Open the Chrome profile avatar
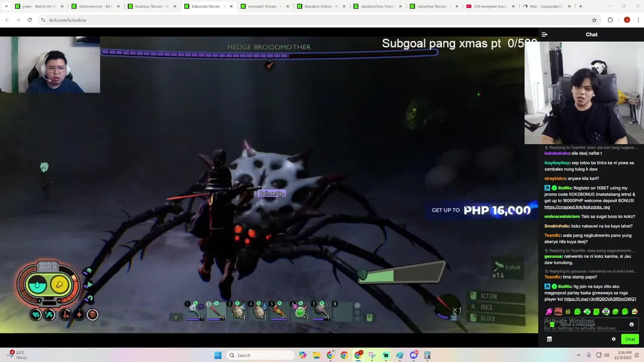644x362 pixels. click(x=627, y=20)
